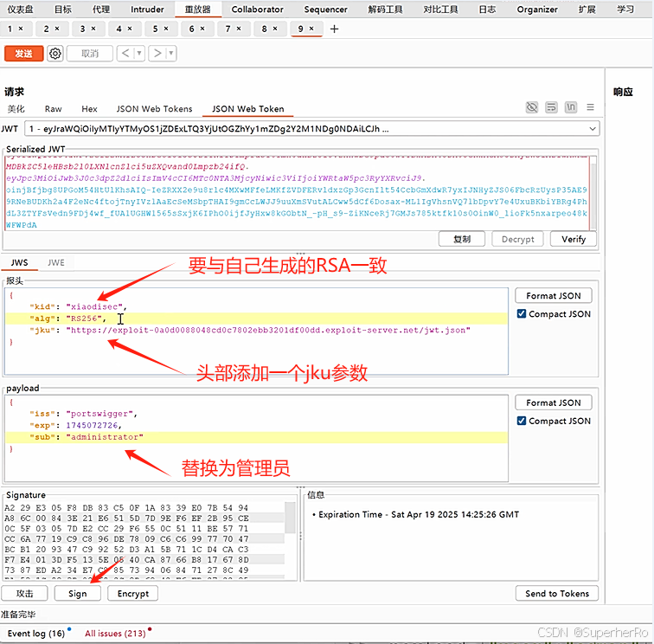Open the Sequencer tab
The width and height of the screenshot is (654, 644).
click(x=325, y=10)
